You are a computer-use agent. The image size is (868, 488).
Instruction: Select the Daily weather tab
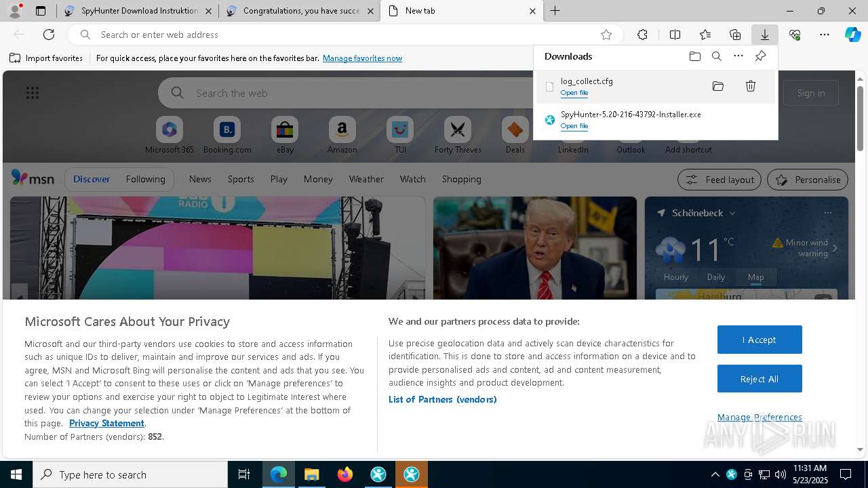point(716,277)
